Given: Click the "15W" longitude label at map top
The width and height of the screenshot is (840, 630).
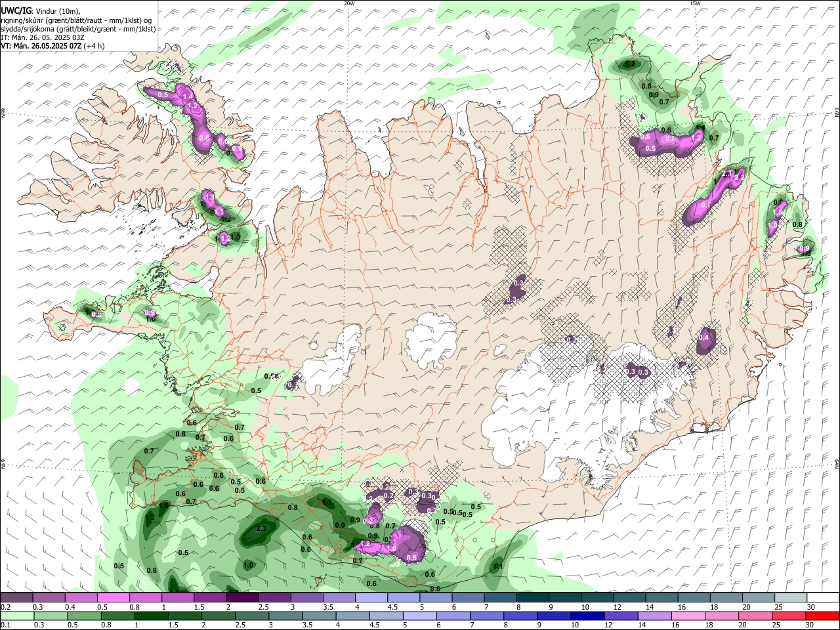Looking at the screenshot, I should [695, 3].
